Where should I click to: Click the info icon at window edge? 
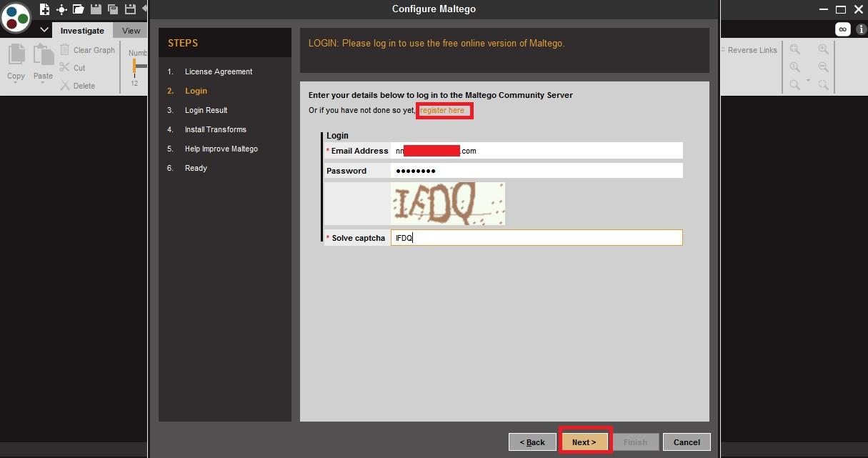(861, 30)
